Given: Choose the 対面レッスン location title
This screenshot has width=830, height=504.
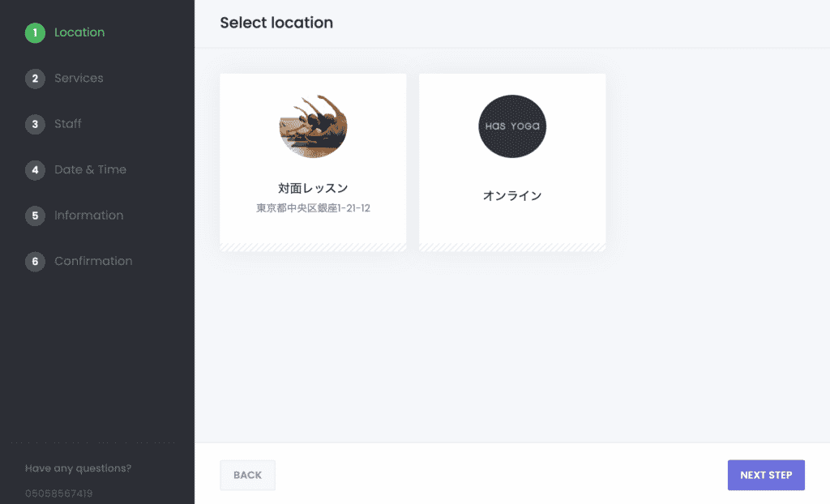Looking at the screenshot, I should point(313,188).
